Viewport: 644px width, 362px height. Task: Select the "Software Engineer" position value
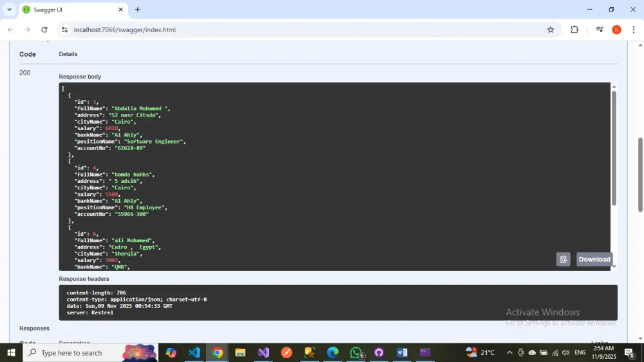154,141
